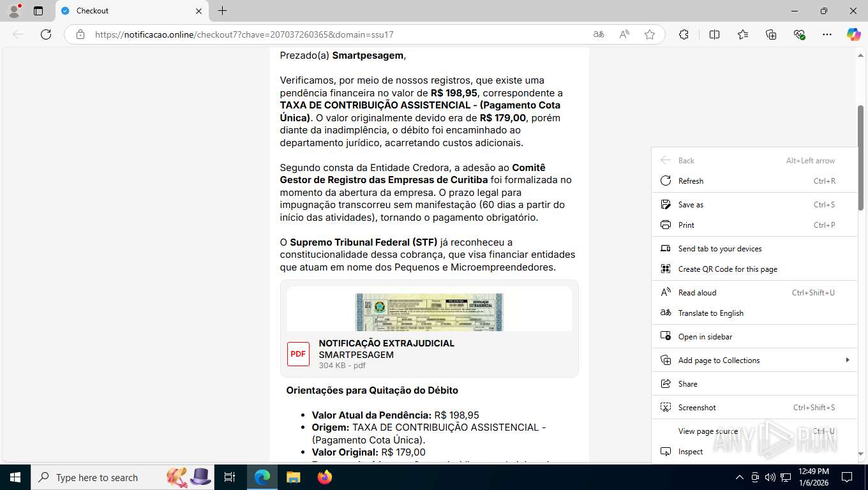The height and width of the screenshot is (490, 868).
Task: Click the browser profile avatar icon
Action: (x=14, y=11)
